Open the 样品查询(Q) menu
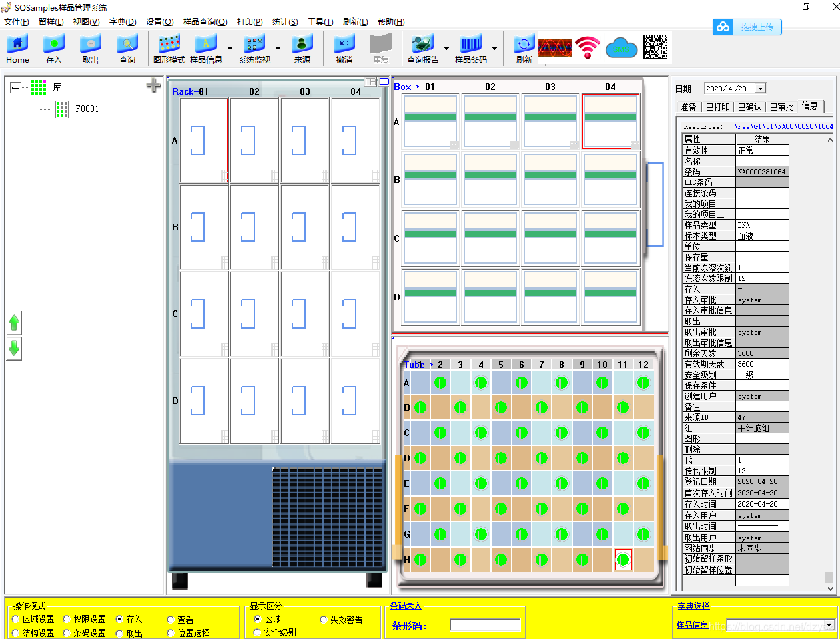840x639 pixels. click(205, 22)
